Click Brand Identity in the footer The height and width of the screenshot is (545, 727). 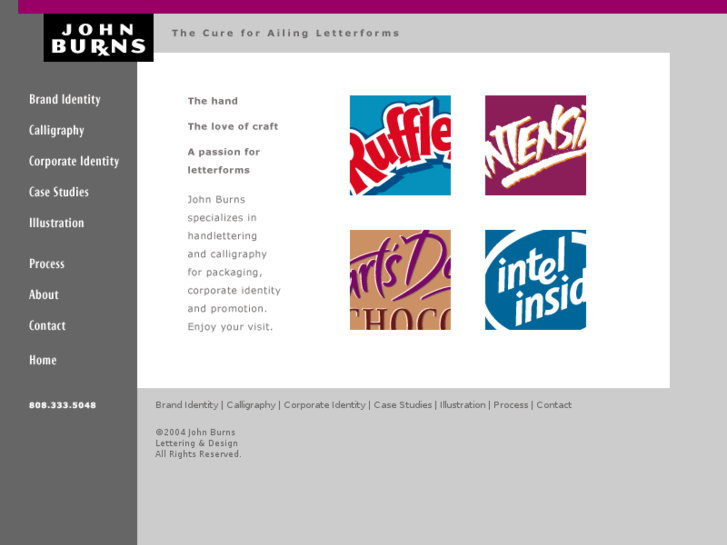pos(187,405)
